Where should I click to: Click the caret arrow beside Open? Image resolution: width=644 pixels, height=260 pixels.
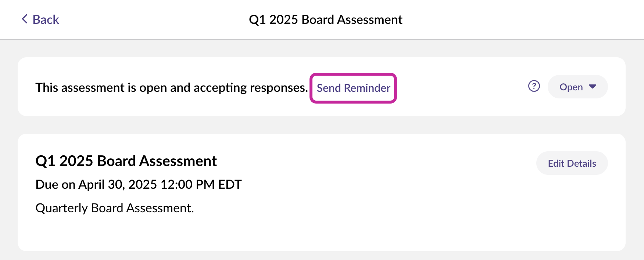pyautogui.click(x=592, y=87)
